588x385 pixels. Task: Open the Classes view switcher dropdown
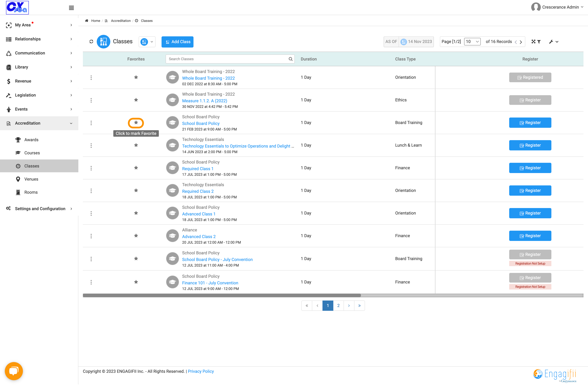(147, 42)
